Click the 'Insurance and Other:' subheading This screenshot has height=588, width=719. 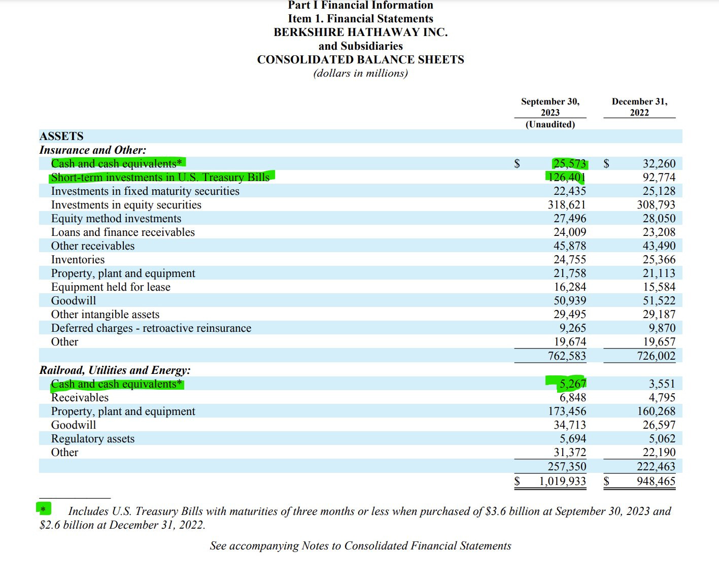[x=93, y=150]
